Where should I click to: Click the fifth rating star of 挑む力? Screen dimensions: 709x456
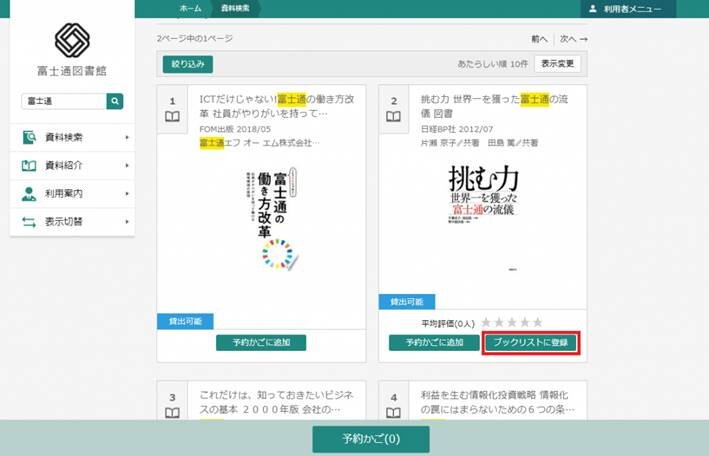pos(538,323)
